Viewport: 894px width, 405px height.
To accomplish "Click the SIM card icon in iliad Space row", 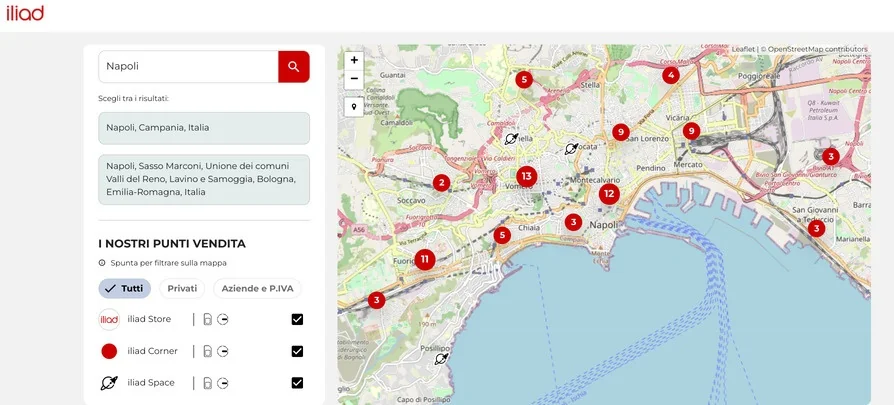I will [x=208, y=383].
